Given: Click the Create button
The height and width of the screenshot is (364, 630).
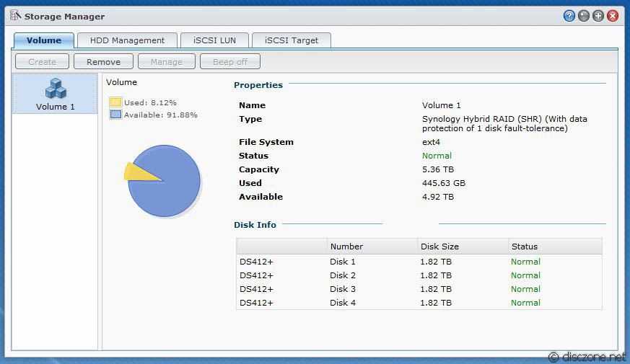Looking at the screenshot, I should point(42,62).
